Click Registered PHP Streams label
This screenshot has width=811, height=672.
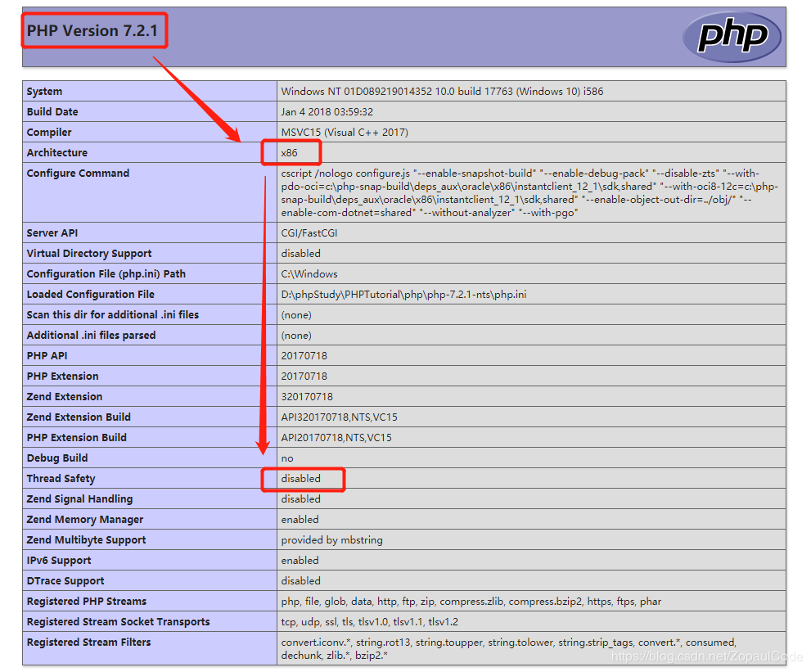pos(87,602)
